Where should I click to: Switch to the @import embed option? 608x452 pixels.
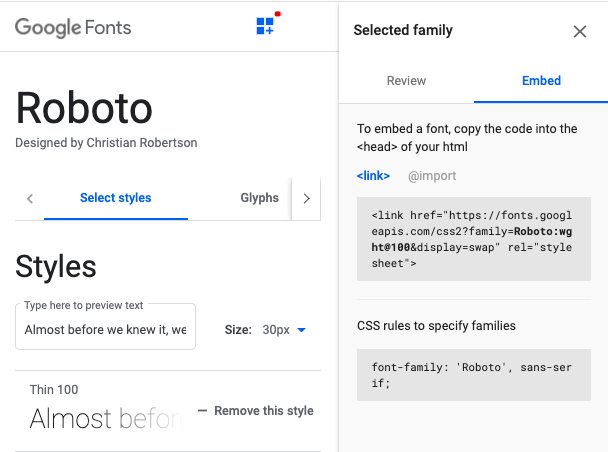tap(432, 176)
